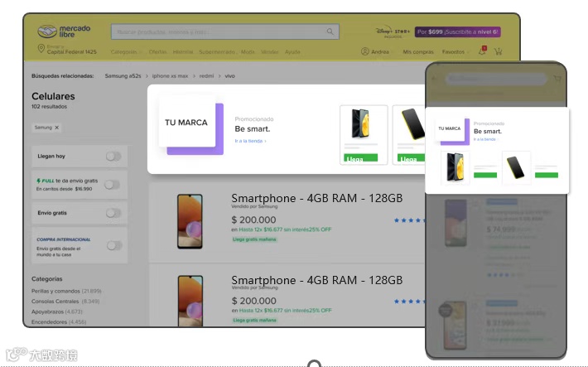Click first smartphone's star rating
This screenshot has width=588, height=367.
pos(409,220)
